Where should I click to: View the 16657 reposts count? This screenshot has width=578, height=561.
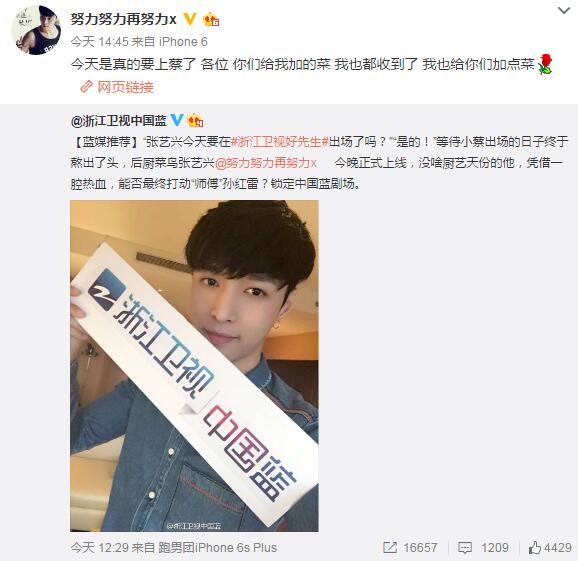click(x=420, y=547)
